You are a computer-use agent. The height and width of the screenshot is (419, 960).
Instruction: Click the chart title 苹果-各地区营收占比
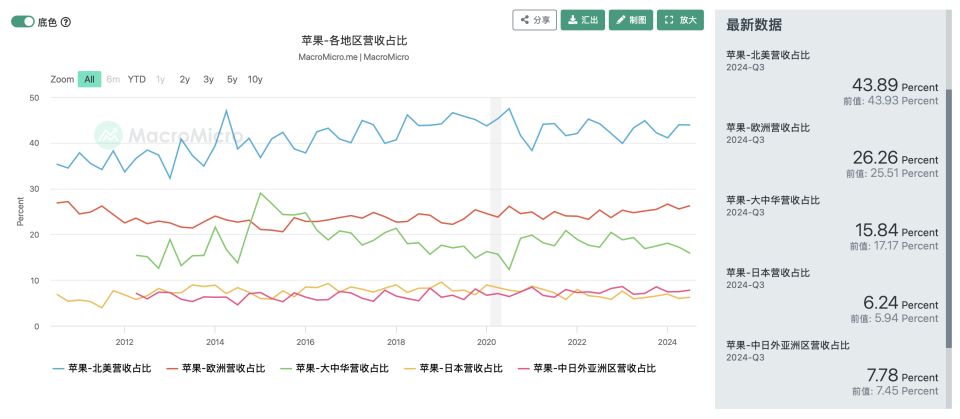354,41
